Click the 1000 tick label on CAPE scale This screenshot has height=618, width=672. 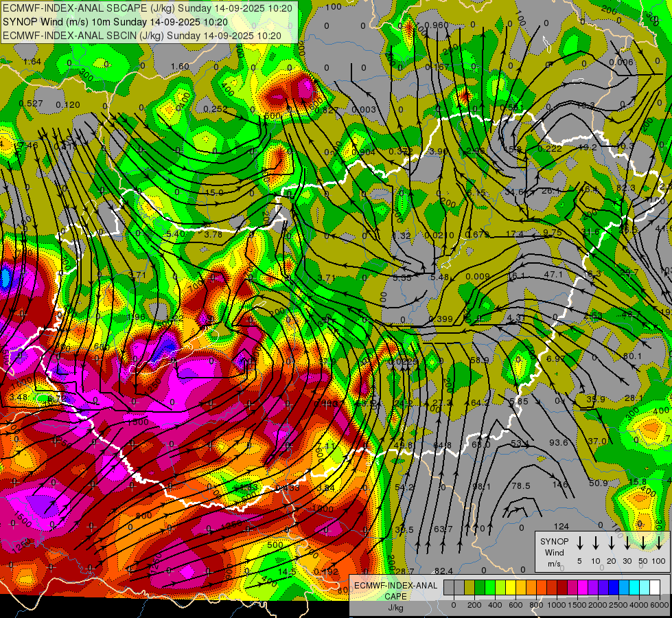click(557, 605)
